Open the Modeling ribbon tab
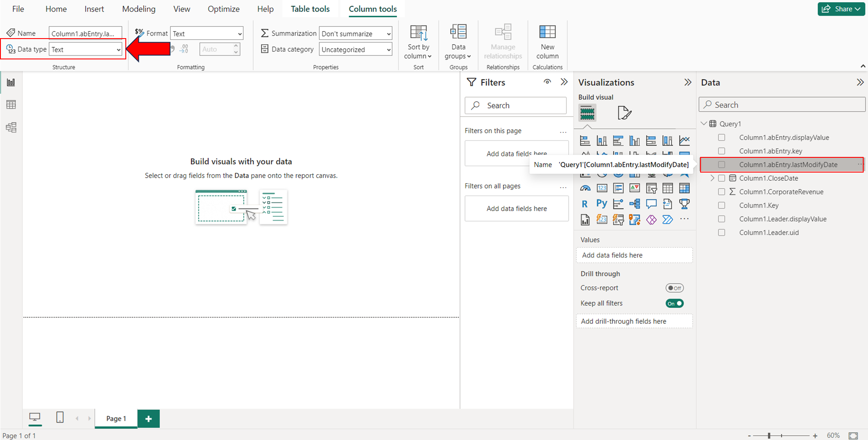868x440 pixels. tap(138, 9)
